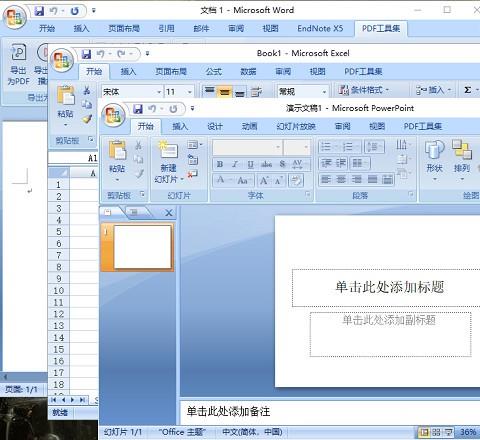Open 公式 tab in Excel ribbon
The height and width of the screenshot is (440, 480).
tap(214, 72)
